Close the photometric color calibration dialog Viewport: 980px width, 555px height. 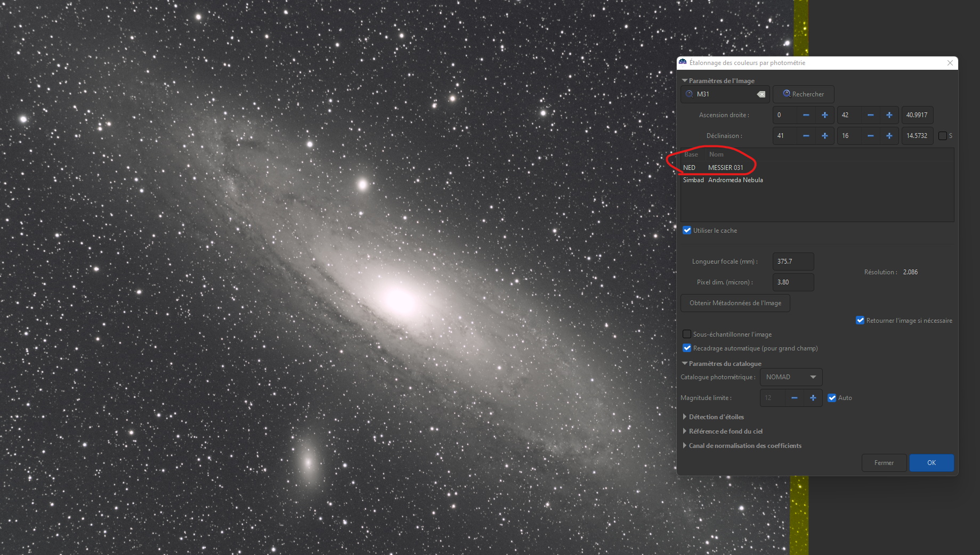click(x=950, y=63)
